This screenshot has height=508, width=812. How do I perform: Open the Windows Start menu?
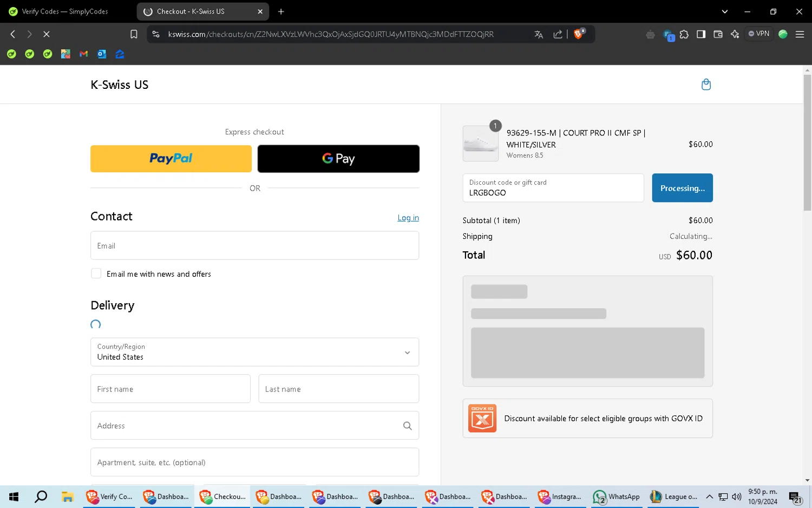pos(14,497)
